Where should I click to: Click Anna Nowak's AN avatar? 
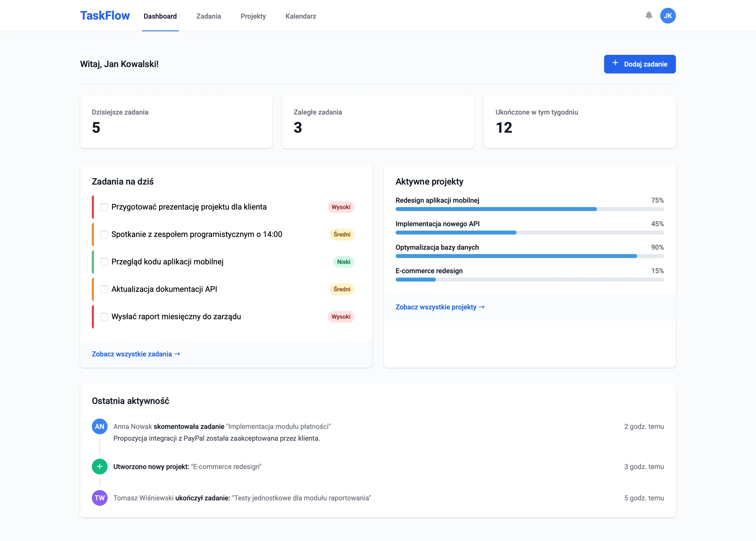click(x=100, y=426)
